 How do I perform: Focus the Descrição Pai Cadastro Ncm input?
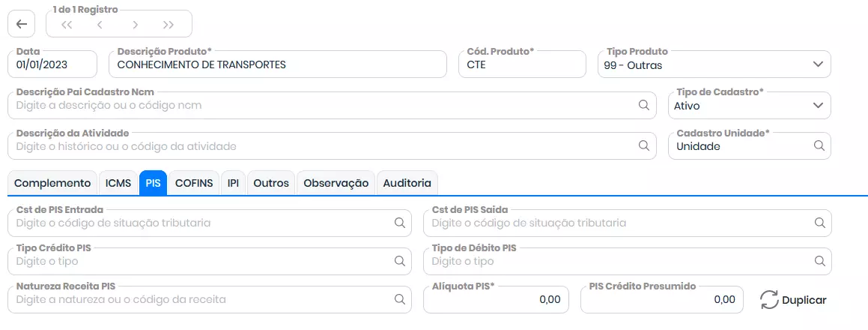pyautogui.click(x=332, y=106)
